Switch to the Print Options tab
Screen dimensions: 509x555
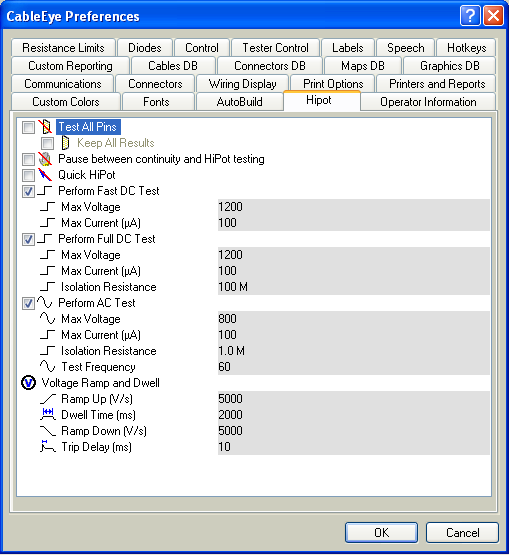pyautogui.click(x=333, y=84)
